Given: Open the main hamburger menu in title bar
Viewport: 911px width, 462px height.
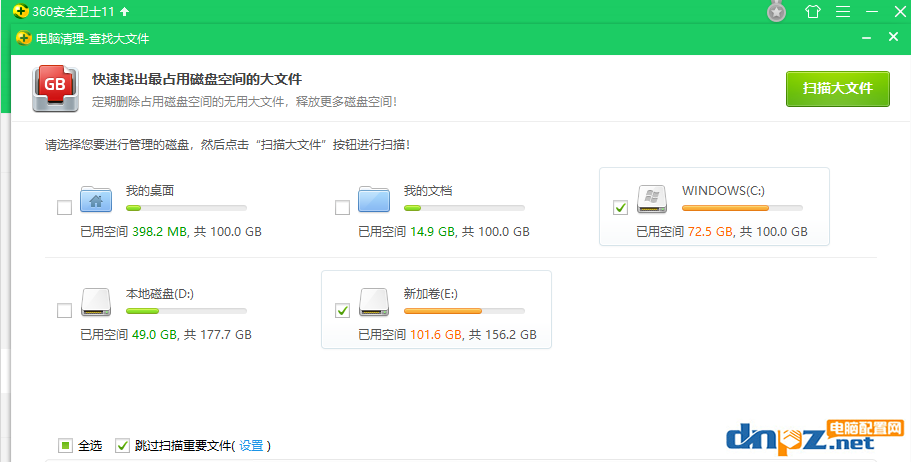Looking at the screenshot, I should pos(843,11).
